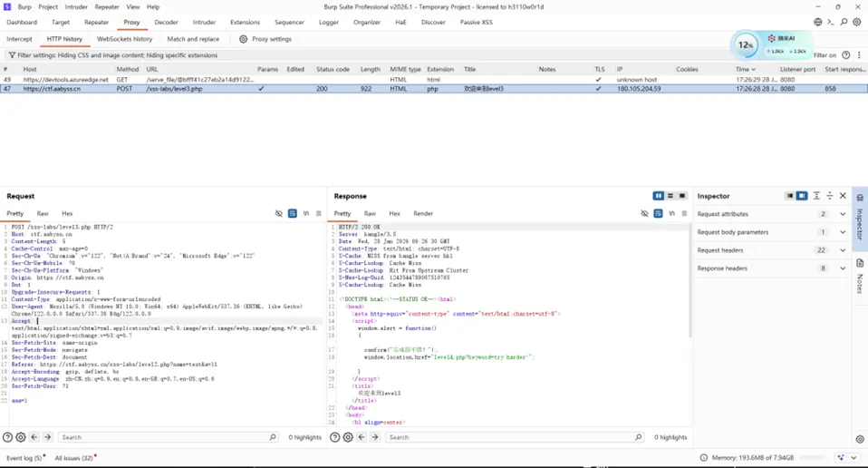Click the help icon next to Filter on

[846, 54]
